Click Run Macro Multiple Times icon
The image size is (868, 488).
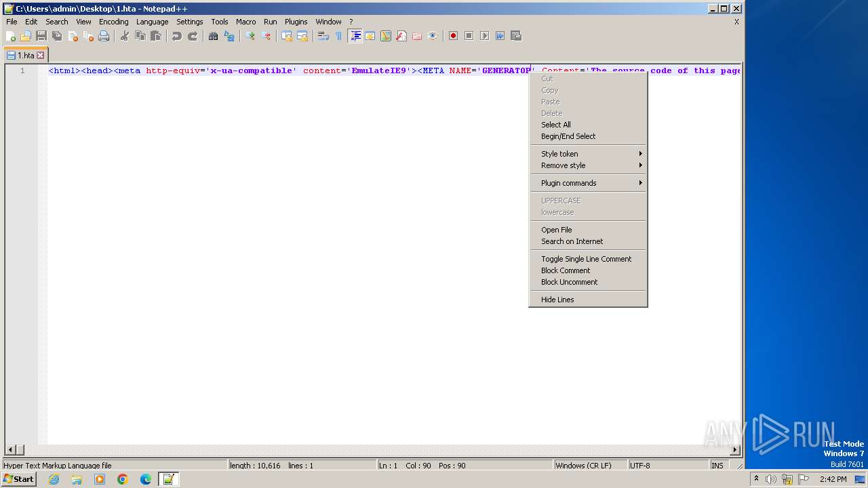pyautogui.click(x=500, y=36)
